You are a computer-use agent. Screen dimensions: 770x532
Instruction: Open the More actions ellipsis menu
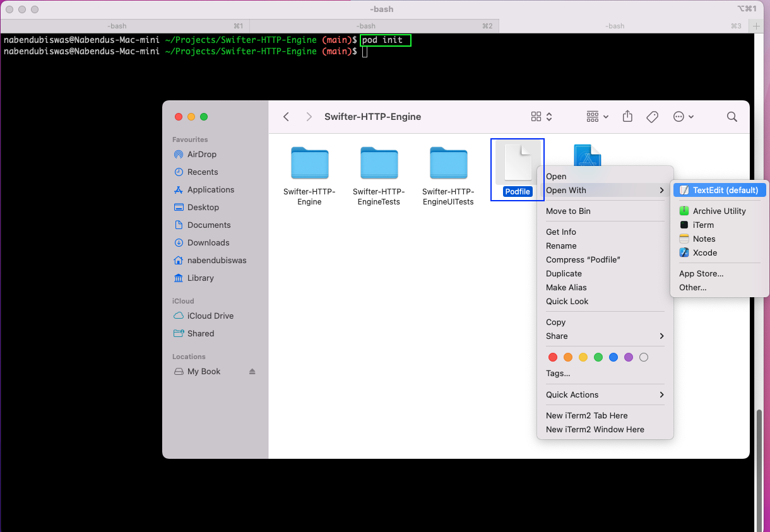(x=684, y=117)
